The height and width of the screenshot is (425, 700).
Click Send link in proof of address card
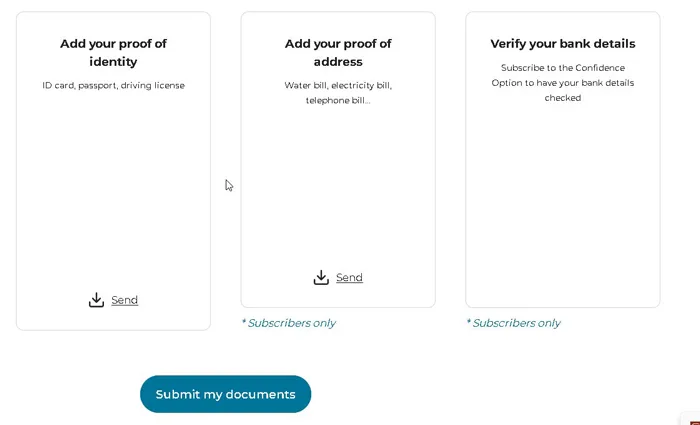point(349,277)
